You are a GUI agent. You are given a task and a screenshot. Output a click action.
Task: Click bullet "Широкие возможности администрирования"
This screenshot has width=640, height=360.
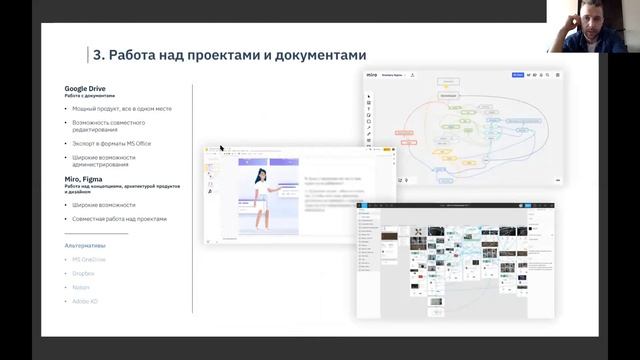tap(104, 161)
